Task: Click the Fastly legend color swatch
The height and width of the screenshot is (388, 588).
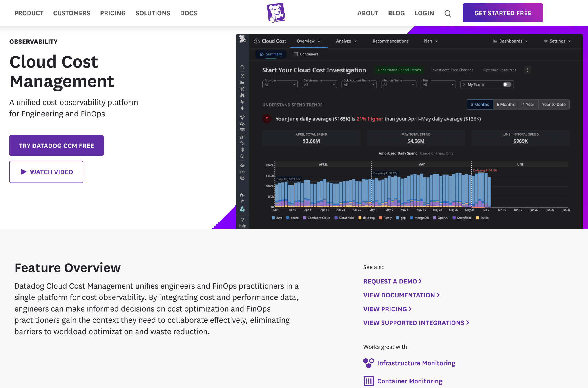Action: click(381, 218)
